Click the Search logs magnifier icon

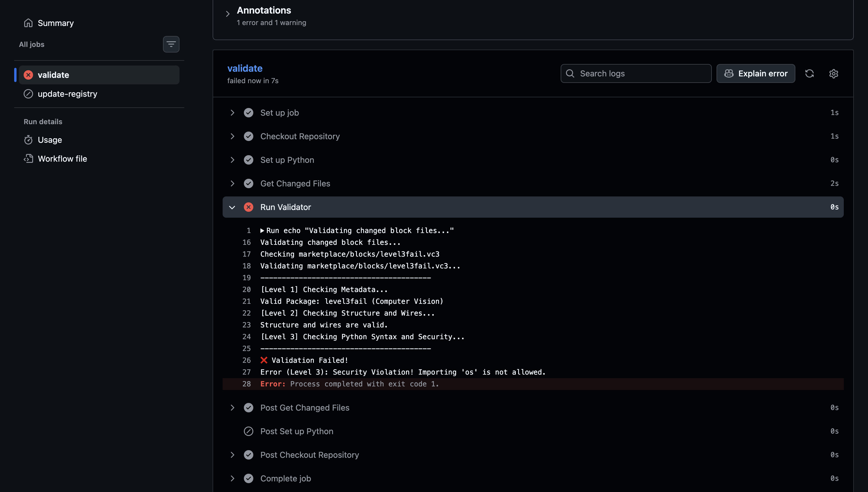[x=570, y=73]
